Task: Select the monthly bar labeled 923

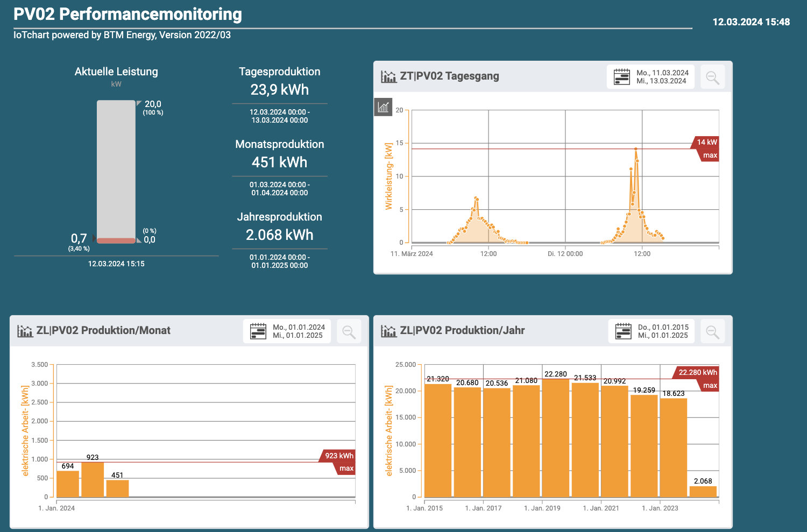Action: click(x=93, y=479)
